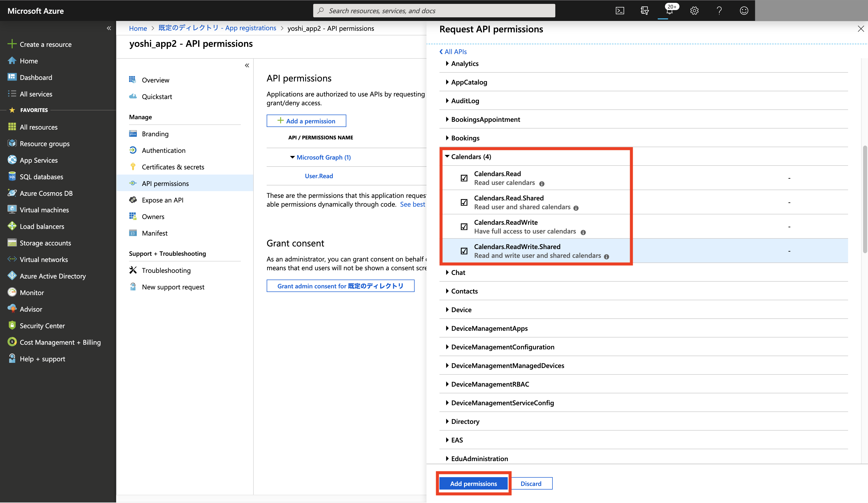Click the Grant admin consent button
The height and width of the screenshot is (503, 868).
pos(340,286)
